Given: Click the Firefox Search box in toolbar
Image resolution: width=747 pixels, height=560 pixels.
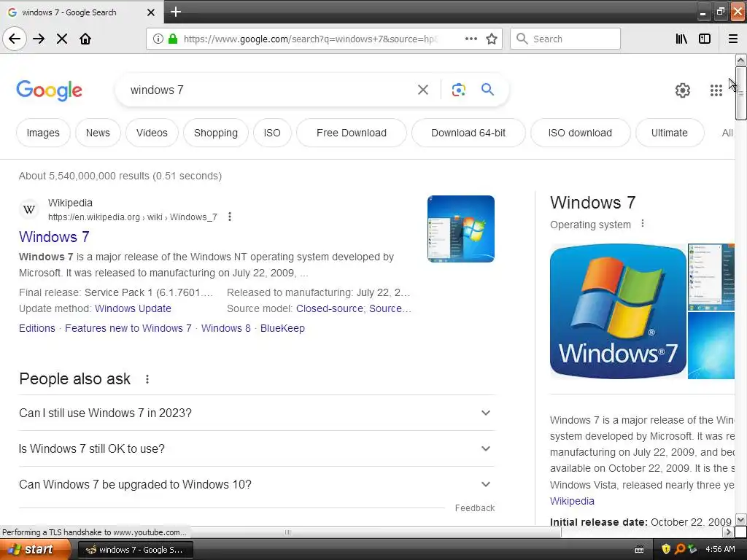Looking at the screenshot, I should 565,39.
